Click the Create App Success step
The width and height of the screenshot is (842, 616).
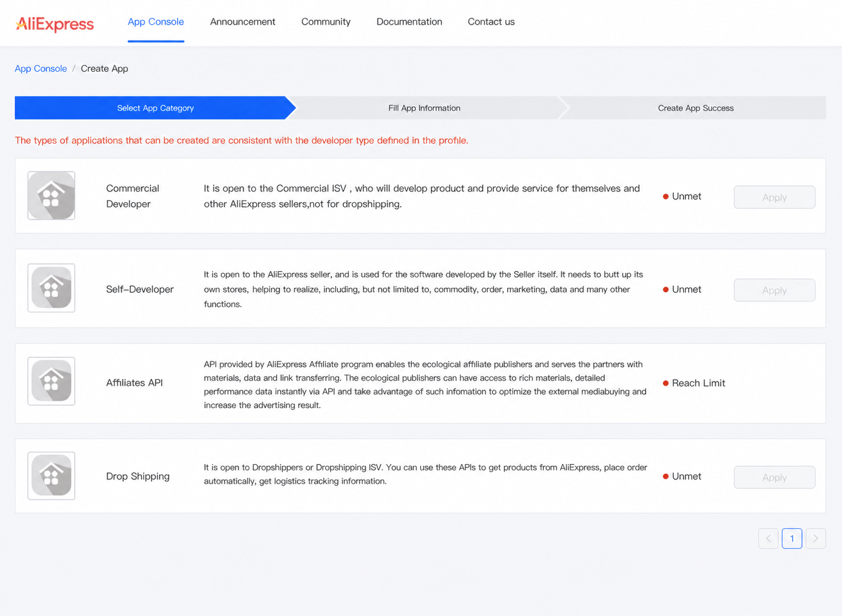pos(696,108)
